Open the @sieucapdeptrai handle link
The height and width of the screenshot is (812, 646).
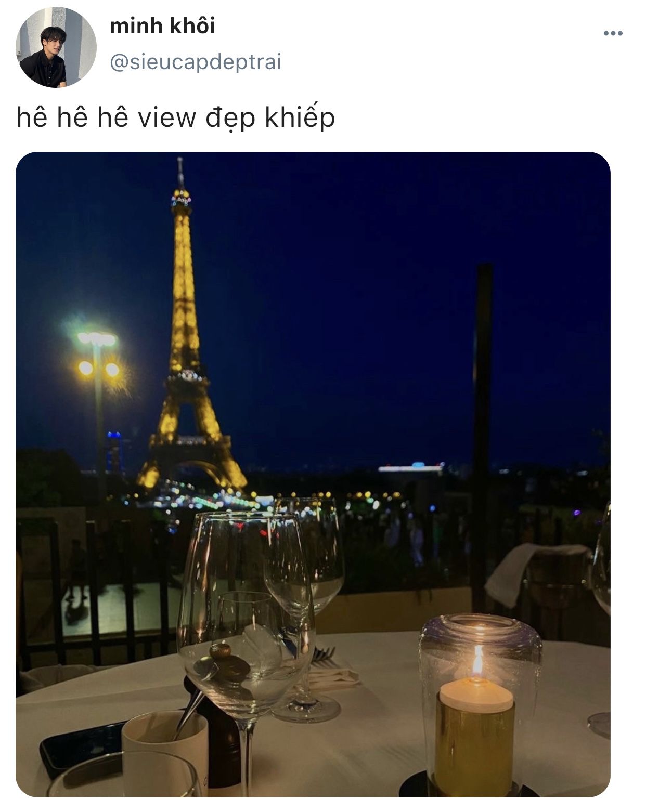(x=196, y=62)
